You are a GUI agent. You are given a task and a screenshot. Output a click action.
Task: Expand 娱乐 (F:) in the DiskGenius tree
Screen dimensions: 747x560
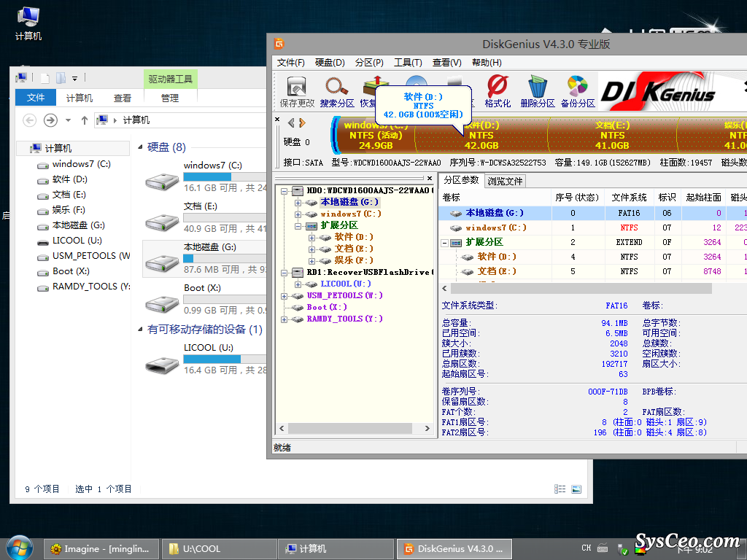tap(311, 261)
